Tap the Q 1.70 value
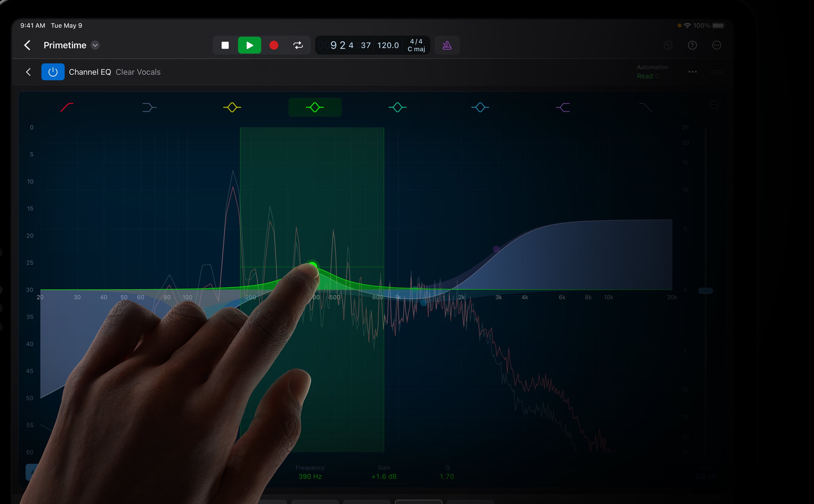The image size is (814, 504). click(x=447, y=476)
